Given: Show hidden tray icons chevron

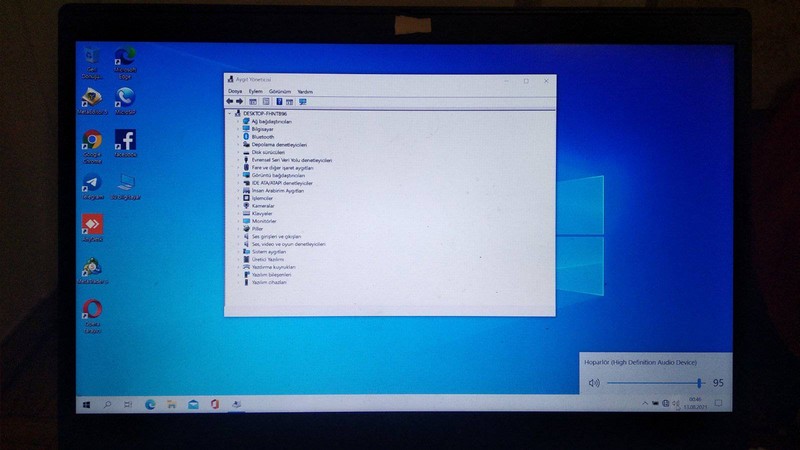Looking at the screenshot, I should (644, 404).
